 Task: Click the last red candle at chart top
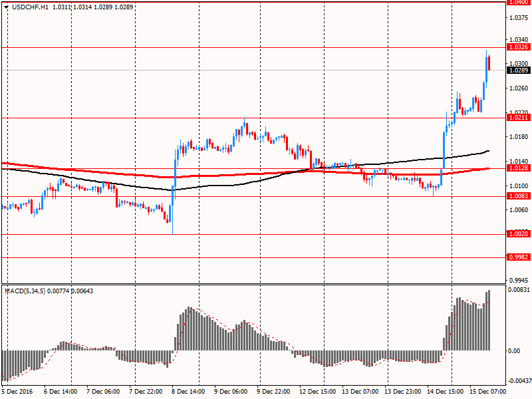point(489,63)
